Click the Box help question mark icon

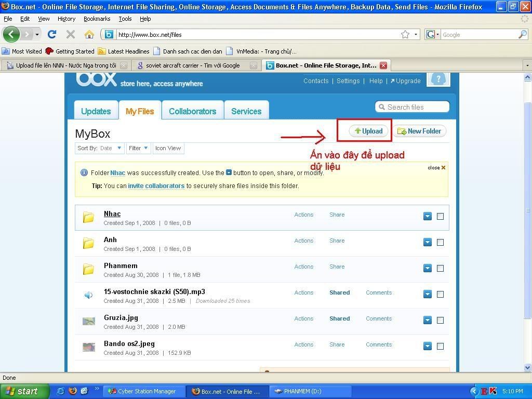[x=438, y=79]
